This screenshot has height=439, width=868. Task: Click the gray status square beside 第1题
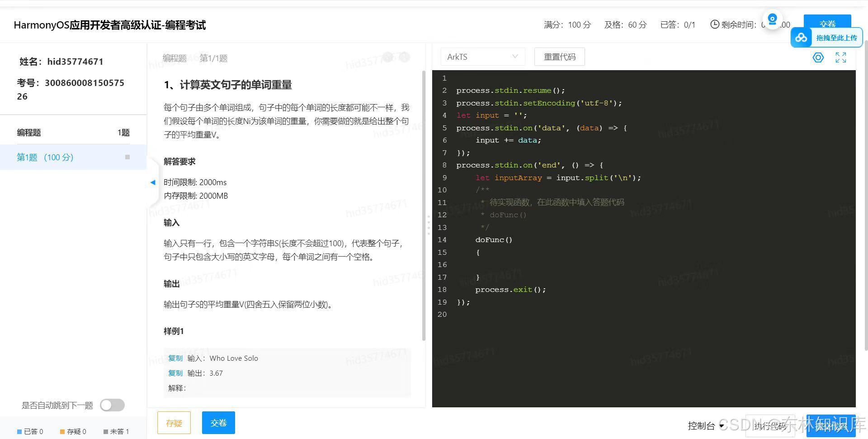[x=127, y=157]
